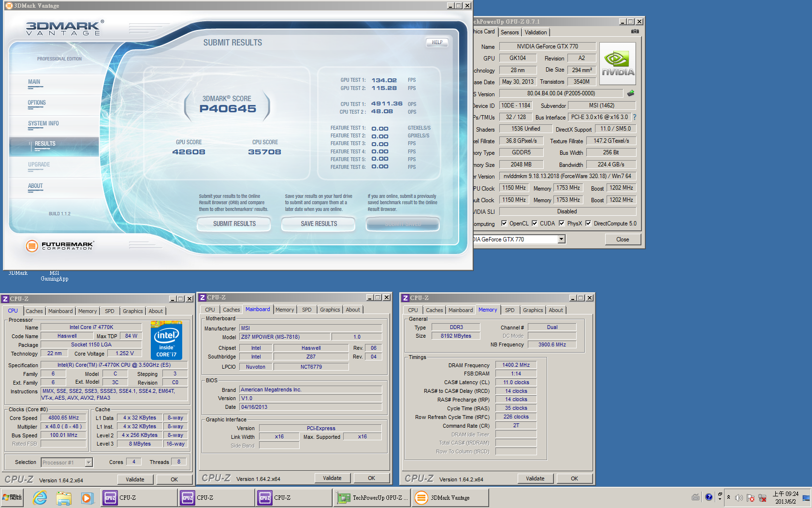Click the BIOS save chip icon in GPU-Z
812x508 pixels.
coord(631,93)
